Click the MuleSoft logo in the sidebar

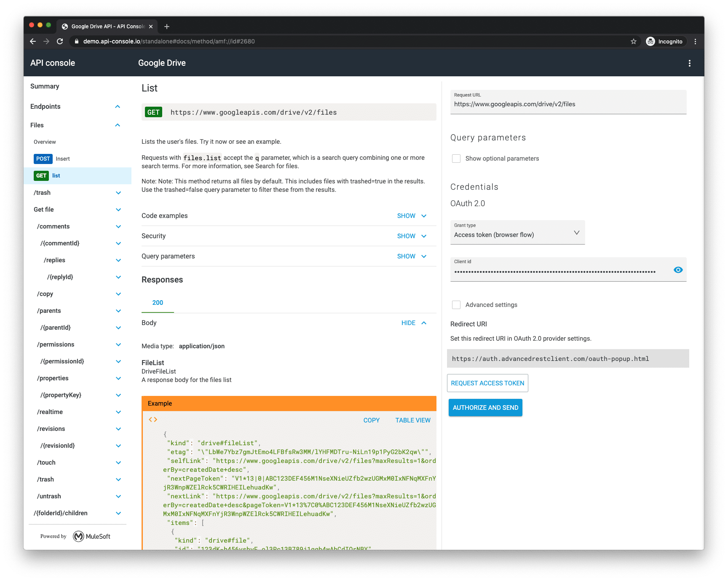(x=78, y=536)
